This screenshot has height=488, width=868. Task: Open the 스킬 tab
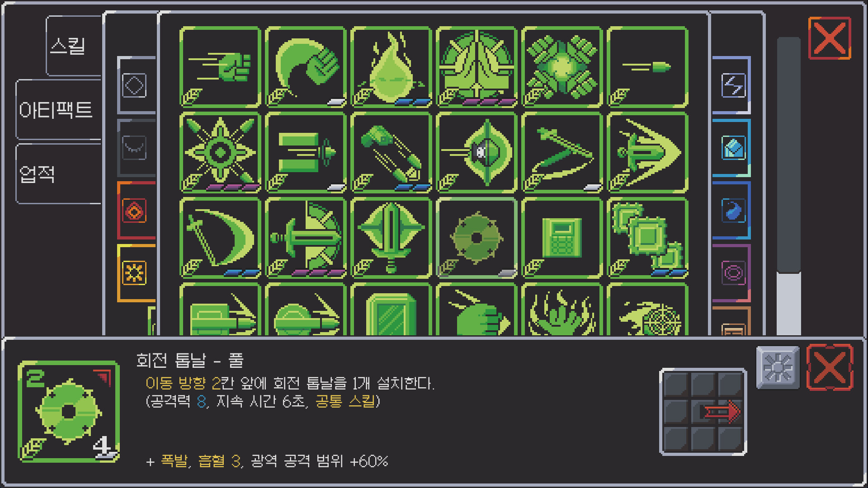(74, 46)
